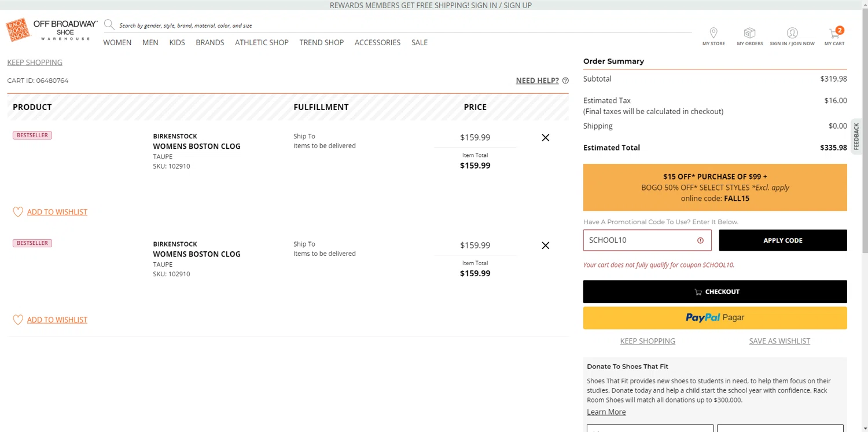Viewport: 868px width, 432px height.
Task: Click Learn More about Shoes That Fit
Action: click(606, 412)
